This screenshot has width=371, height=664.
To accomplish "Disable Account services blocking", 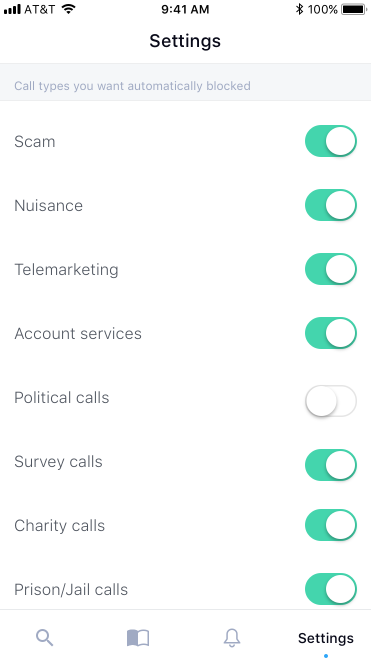I will click(331, 333).
